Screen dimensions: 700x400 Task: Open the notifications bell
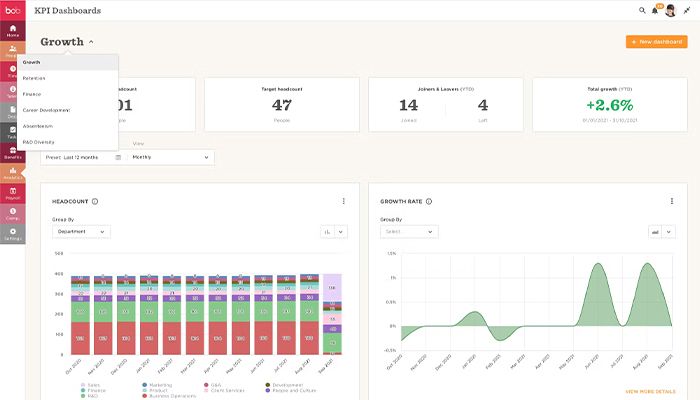coord(655,10)
